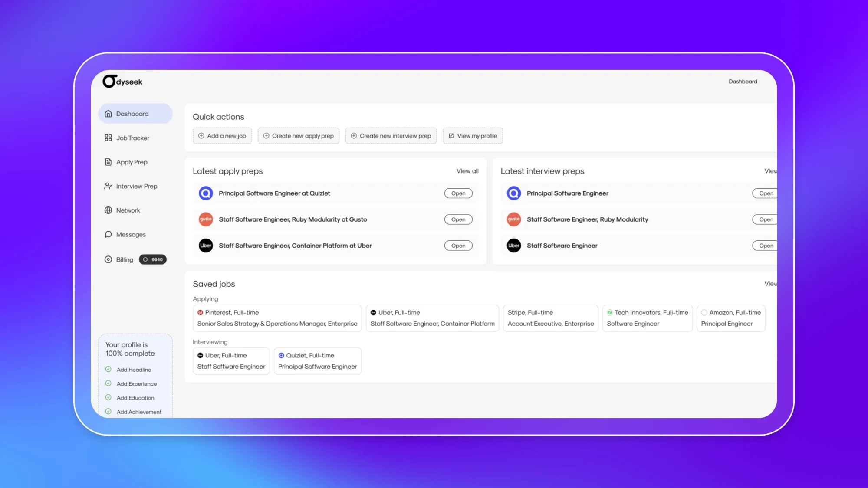Click the Billing icon in the sidebar

tap(108, 259)
